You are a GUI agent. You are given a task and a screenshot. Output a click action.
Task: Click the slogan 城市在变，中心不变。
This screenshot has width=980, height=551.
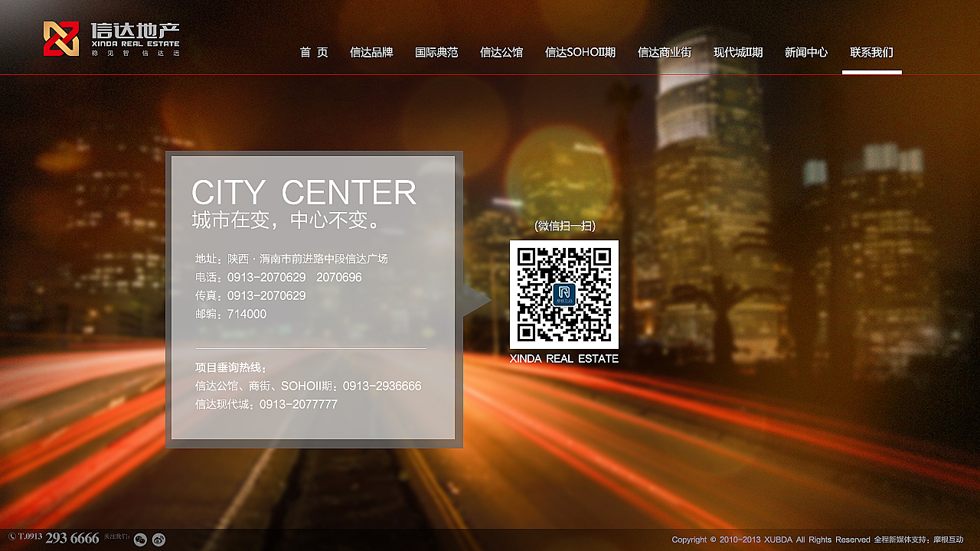(x=287, y=220)
